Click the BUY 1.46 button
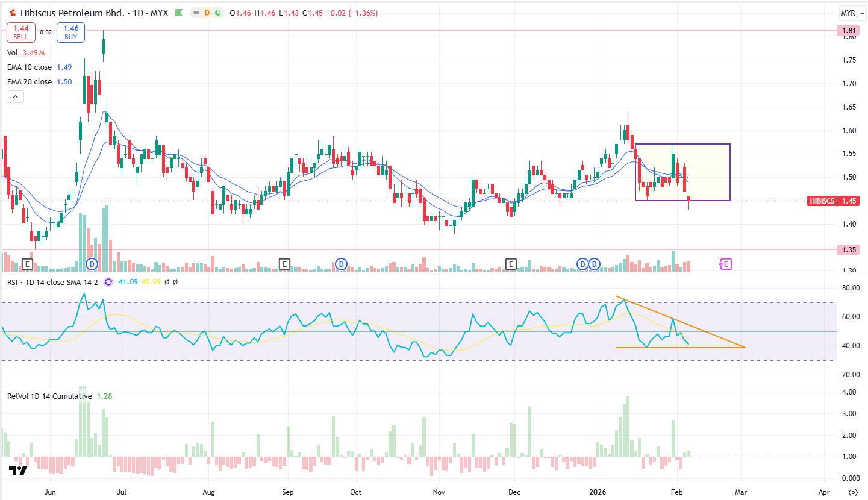 point(71,33)
